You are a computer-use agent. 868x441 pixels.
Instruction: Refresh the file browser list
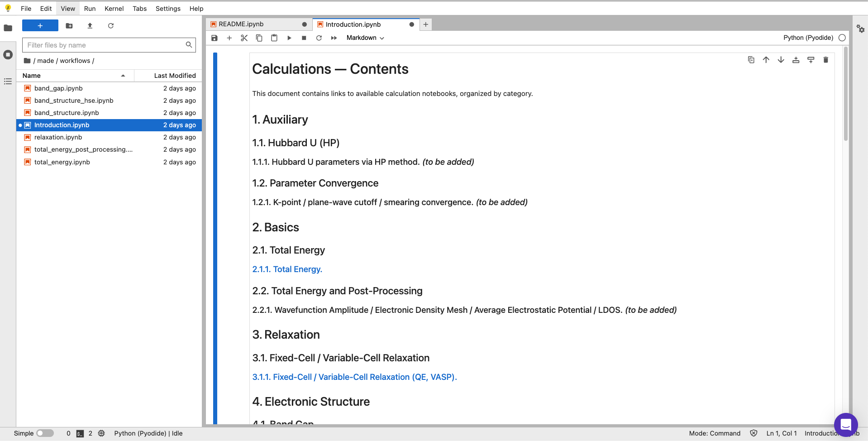[x=111, y=26]
